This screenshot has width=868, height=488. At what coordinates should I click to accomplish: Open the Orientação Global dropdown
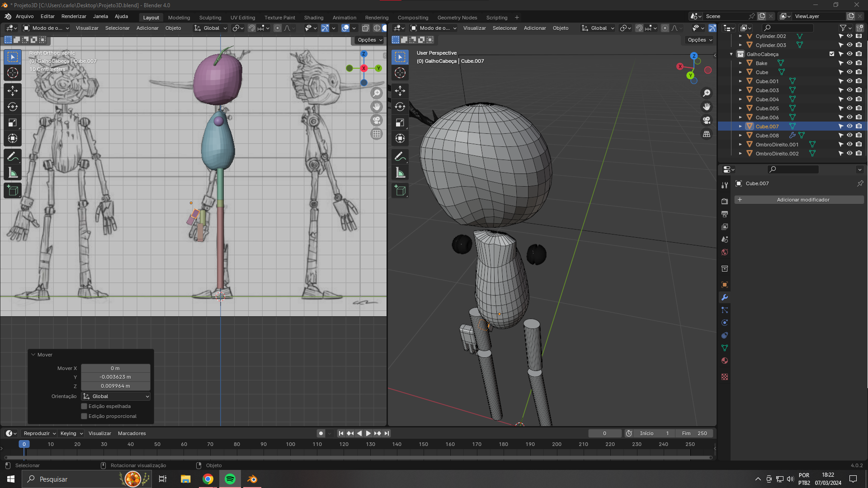click(116, 396)
